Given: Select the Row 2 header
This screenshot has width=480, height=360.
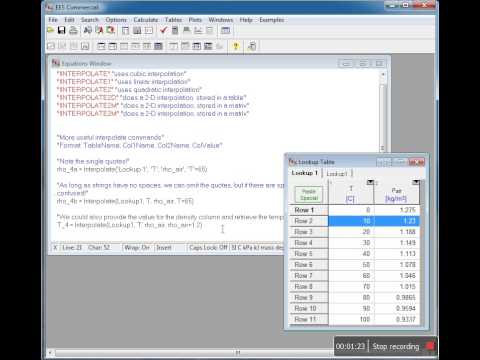Looking at the screenshot, I should tap(308, 221).
